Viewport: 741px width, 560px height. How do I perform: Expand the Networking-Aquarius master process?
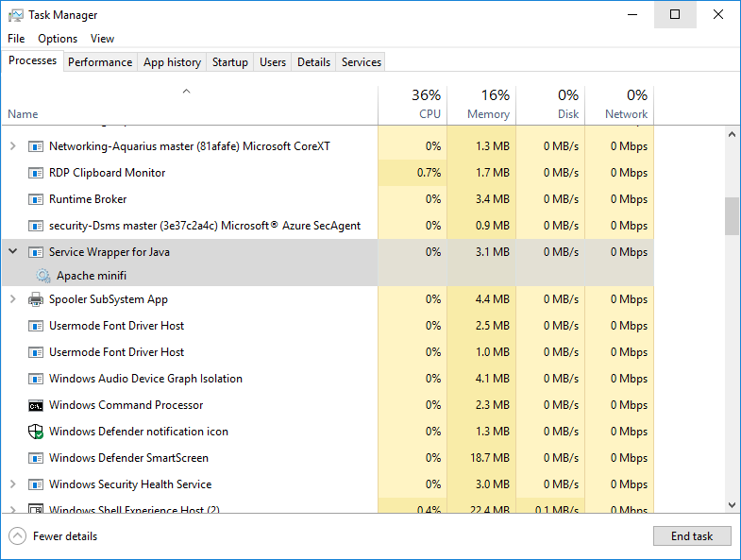pos(12,146)
